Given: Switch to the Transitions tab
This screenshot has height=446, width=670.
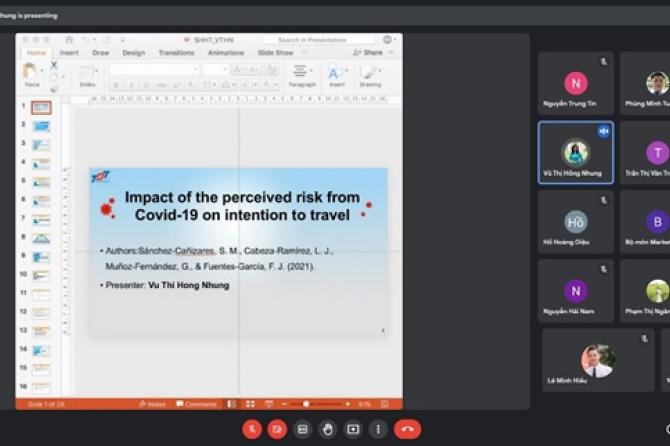Looking at the screenshot, I should click(176, 52).
